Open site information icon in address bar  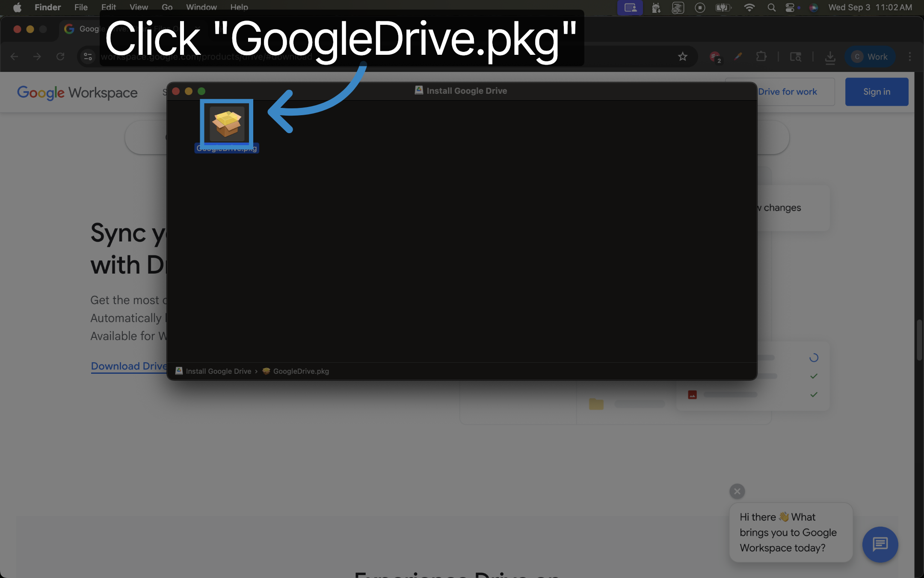[x=88, y=57]
